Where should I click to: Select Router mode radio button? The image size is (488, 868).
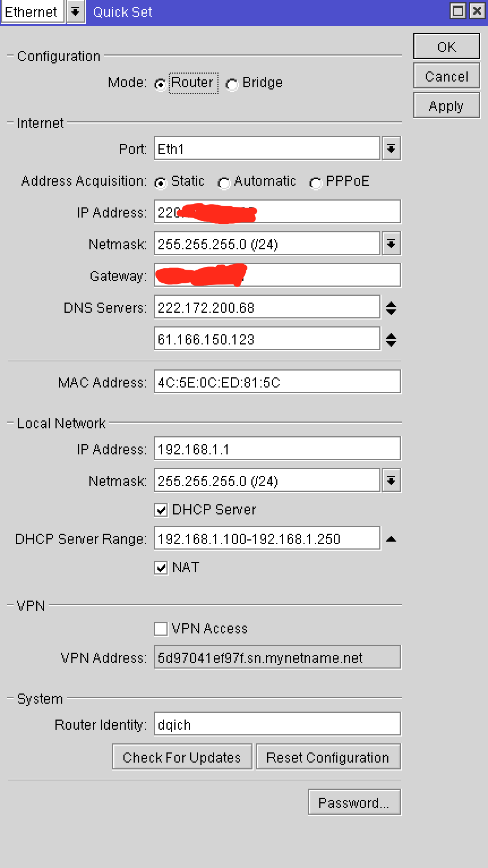point(161,84)
